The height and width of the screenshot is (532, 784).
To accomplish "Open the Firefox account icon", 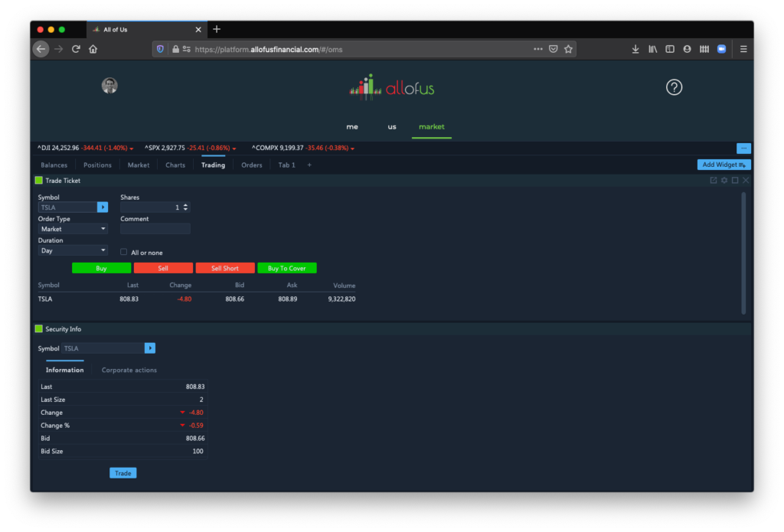I will coord(687,49).
